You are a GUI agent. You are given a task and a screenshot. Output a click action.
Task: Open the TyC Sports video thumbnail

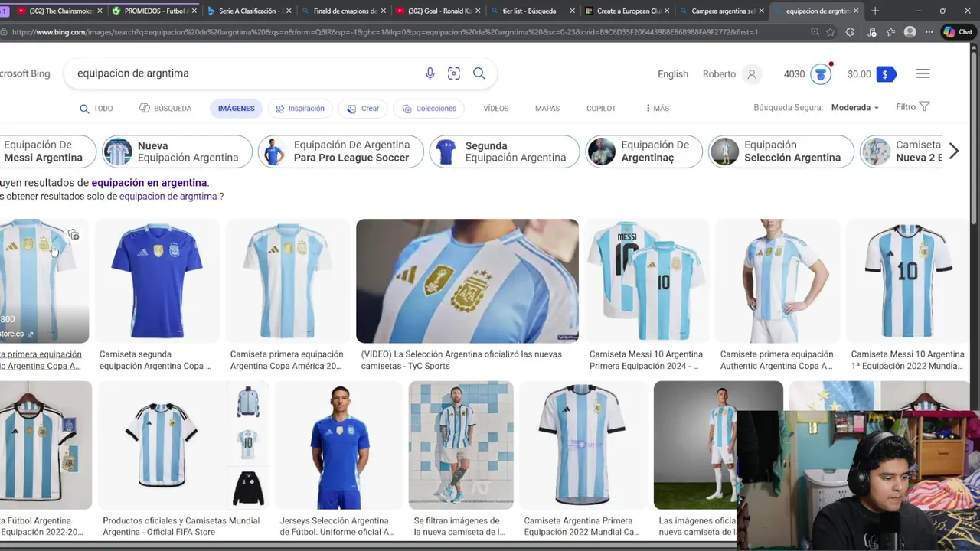[467, 281]
